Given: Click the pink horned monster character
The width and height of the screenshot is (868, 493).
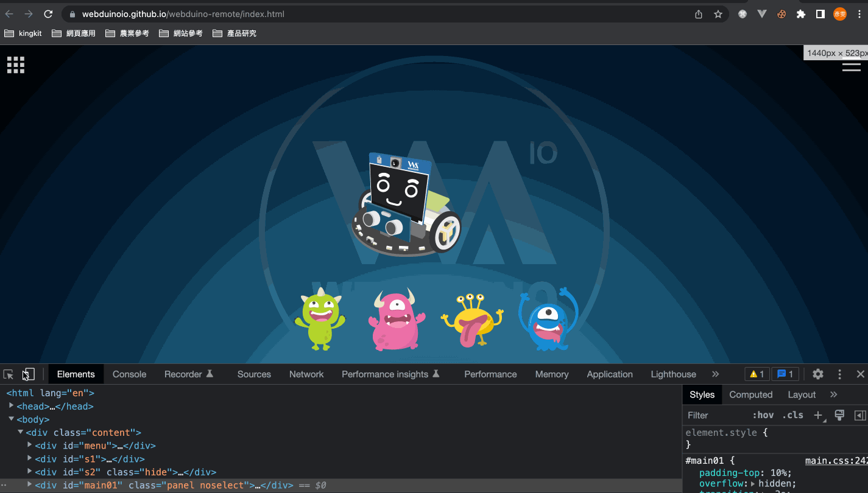Looking at the screenshot, I should [x=397, y=320].
